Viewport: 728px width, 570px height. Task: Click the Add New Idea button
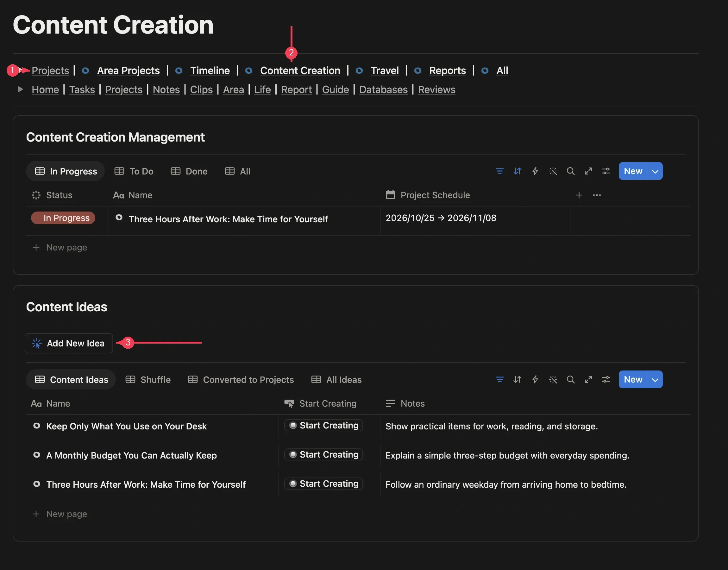point(69,343)
